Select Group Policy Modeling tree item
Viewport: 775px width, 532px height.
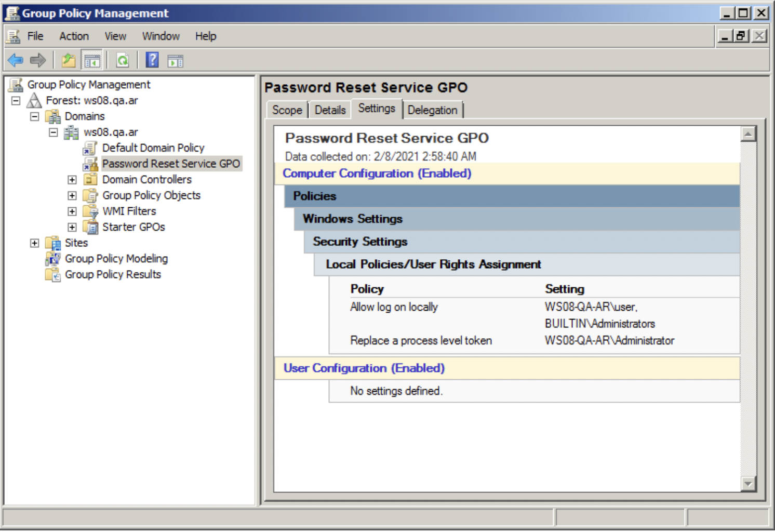pyautogui.click(x=116, y=259)
